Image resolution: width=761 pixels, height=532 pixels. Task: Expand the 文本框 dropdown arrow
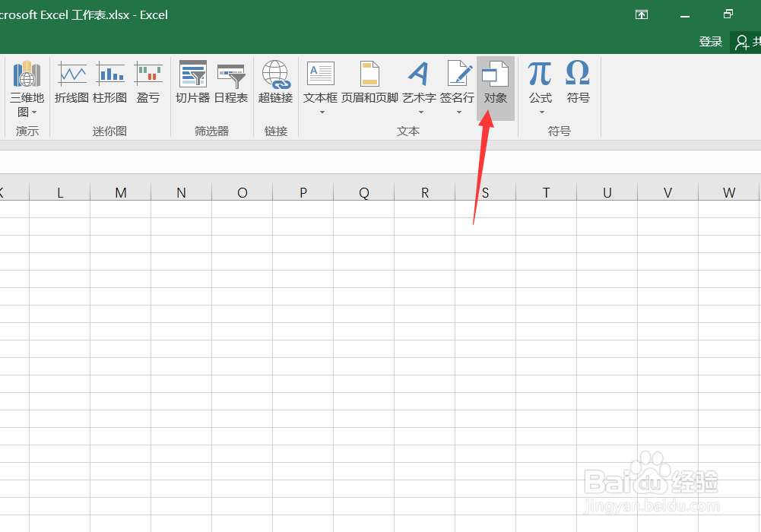click(x=320, y=112)
